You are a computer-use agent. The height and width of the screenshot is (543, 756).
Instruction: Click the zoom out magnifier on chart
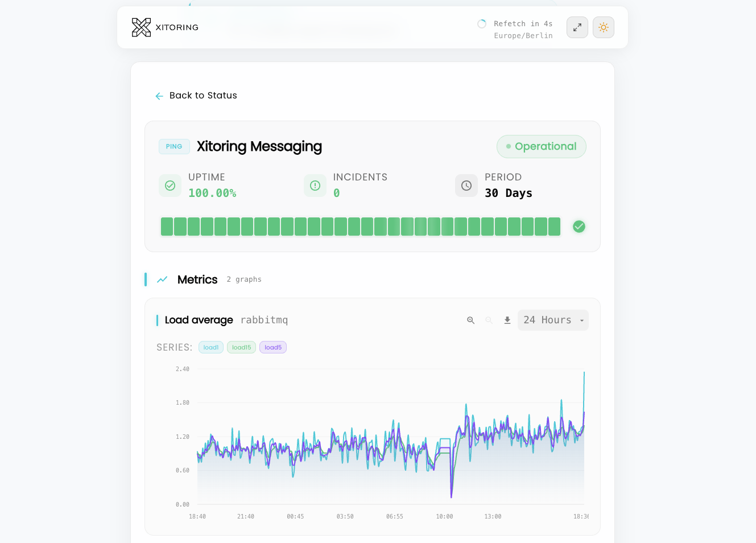pos(489,320)
